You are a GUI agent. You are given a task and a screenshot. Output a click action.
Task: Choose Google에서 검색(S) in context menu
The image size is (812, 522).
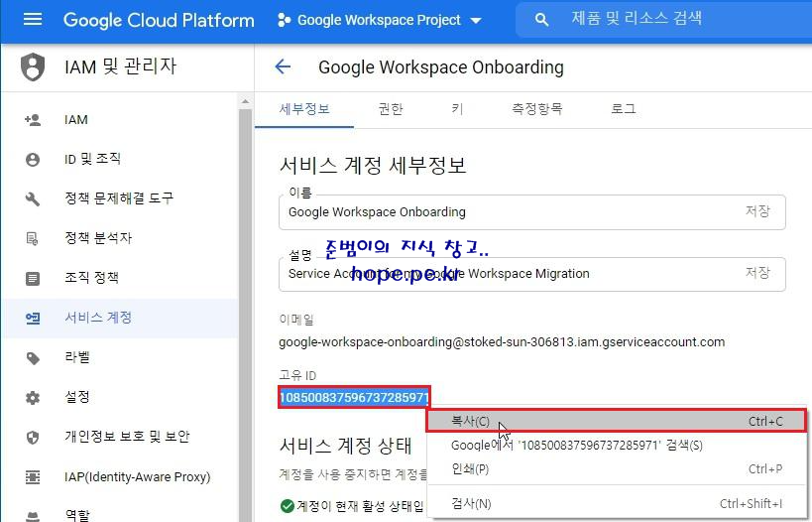[617, 445]
